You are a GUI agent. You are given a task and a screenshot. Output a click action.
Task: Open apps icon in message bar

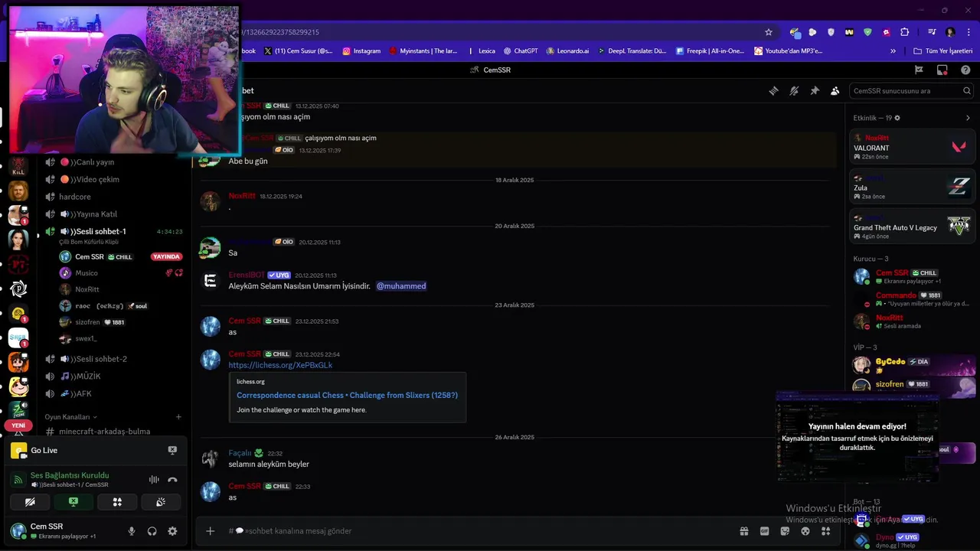(825, 531)
